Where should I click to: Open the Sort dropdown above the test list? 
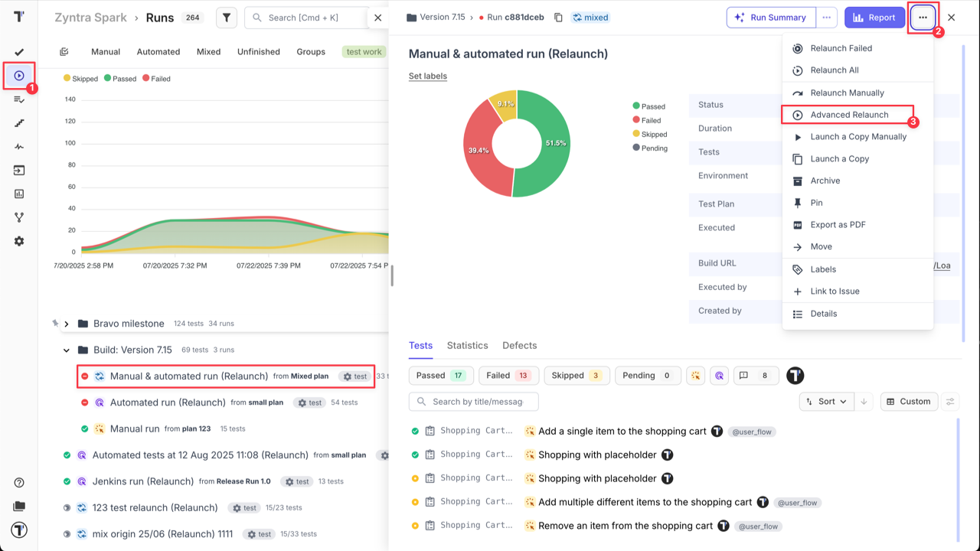coord(826,401)
